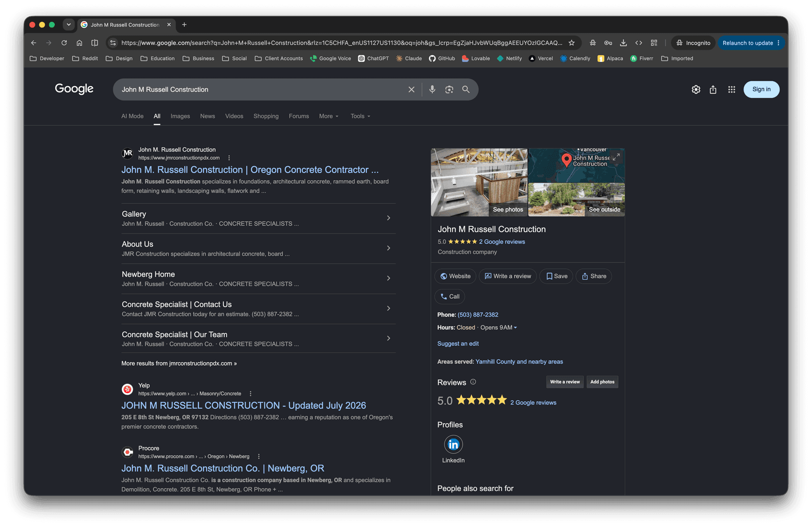
Task: Bookmark this page with the star icon
Action: tap(571, 43)
